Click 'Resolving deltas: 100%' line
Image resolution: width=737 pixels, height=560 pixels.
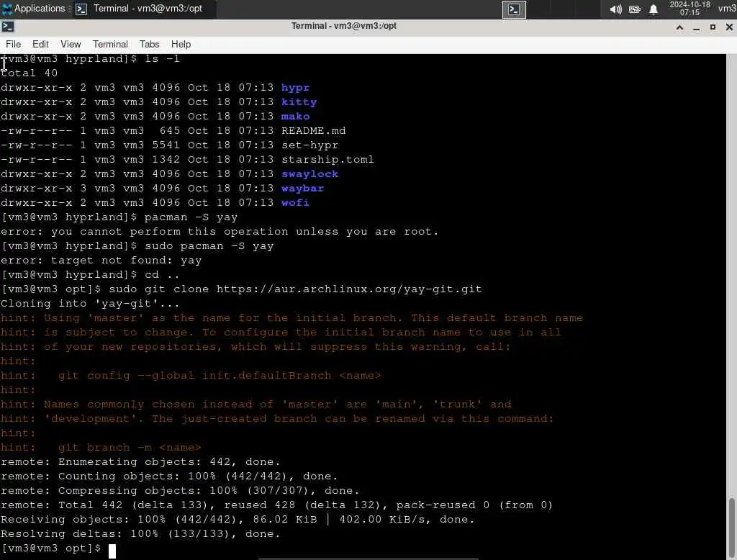click(140, 533)
